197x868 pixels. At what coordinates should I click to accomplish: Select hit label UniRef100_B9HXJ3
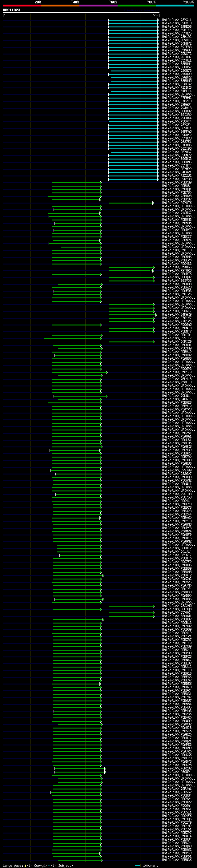pos(177,23)
